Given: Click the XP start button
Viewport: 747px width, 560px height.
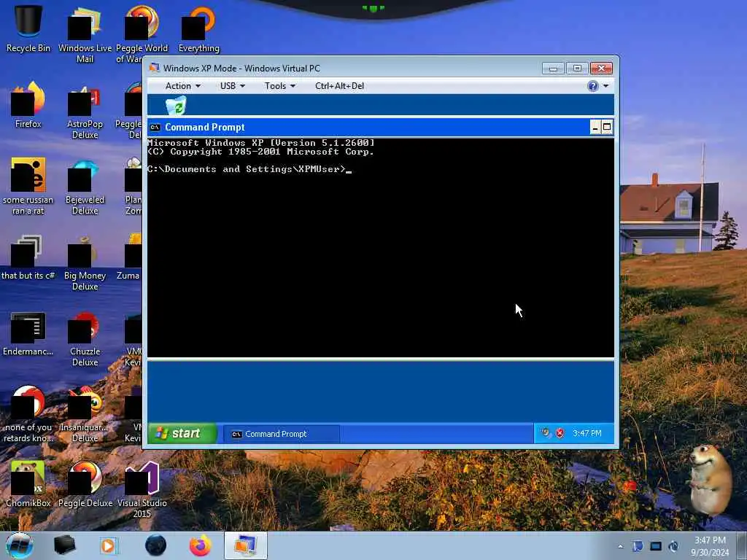Looking at the screenshot, I should [182, 433].
